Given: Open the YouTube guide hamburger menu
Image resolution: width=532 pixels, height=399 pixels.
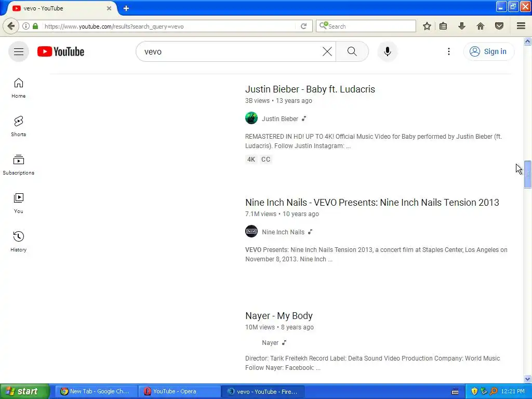Looking at the screenshot, I should (x=19, y=51).
